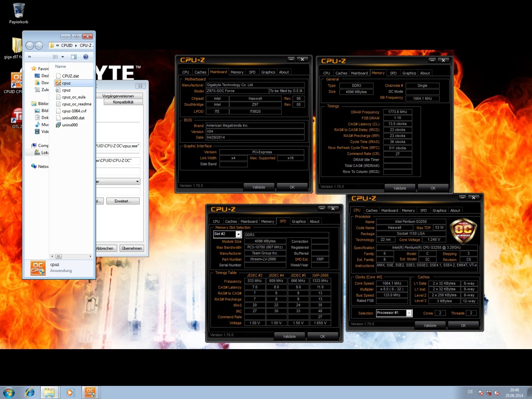
Task: Open Favoriten star in navigation pane
Action: click(x=40, y=69)
